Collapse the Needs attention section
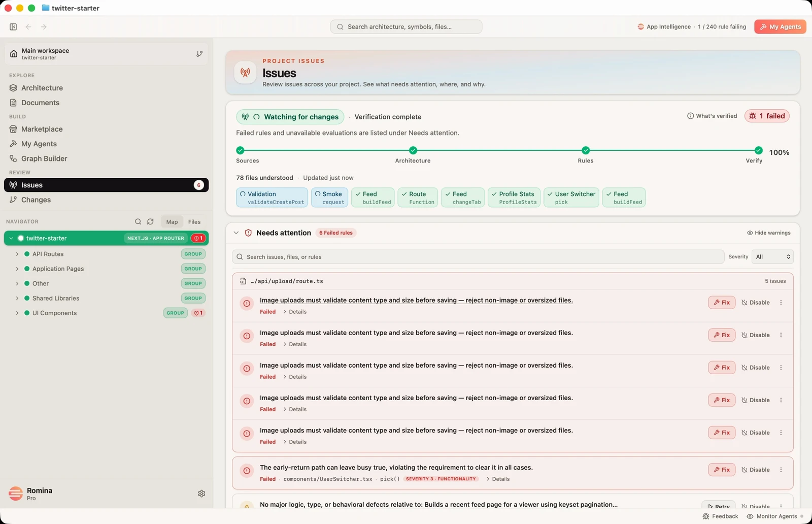The image size is (812, 524). click(236, 233)
